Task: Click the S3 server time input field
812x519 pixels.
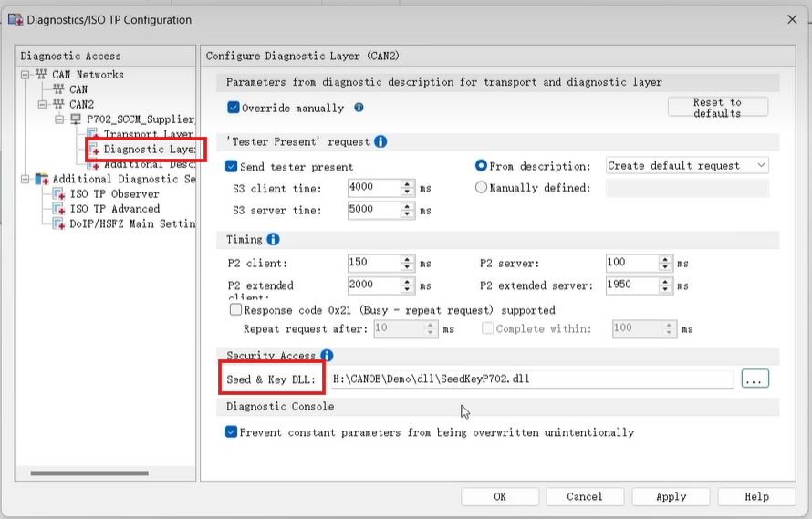Action: [x=374, y=210]
